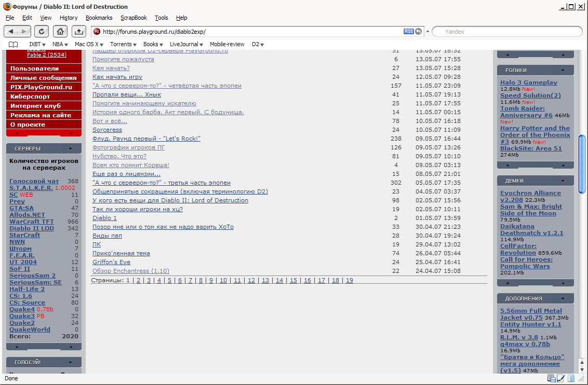Click the Firefox icon in the title bar
Image resolution: width=588 pixels, height=385 pixels.
point(7,6)
